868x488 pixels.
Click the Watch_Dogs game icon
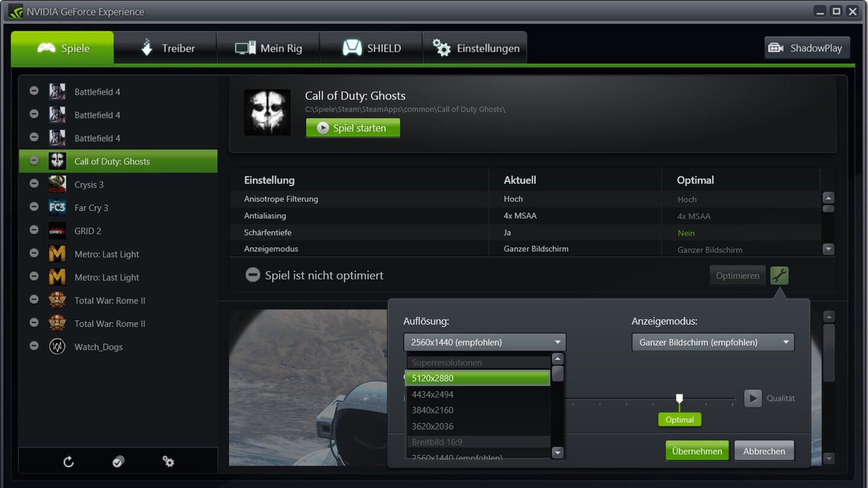57,346
